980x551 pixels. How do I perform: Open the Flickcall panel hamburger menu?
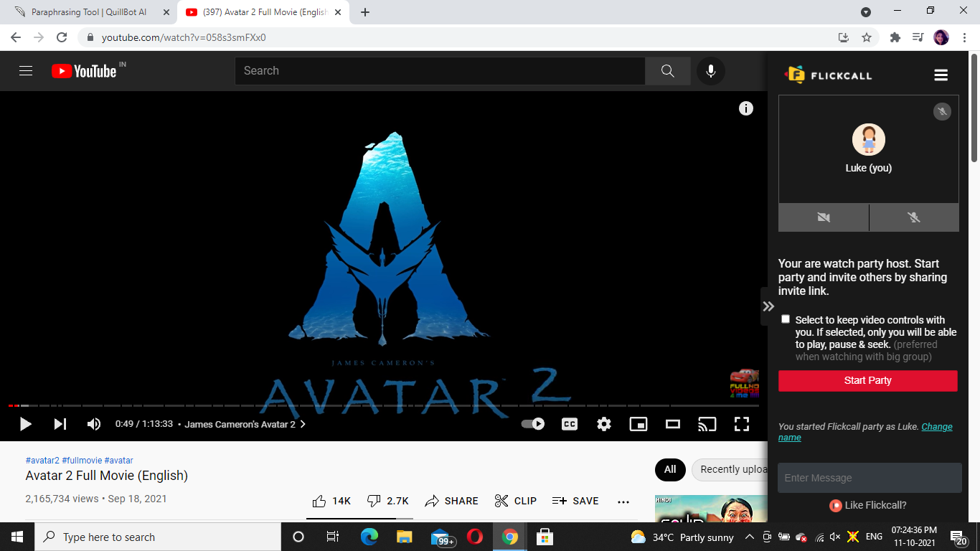(941, 75)
